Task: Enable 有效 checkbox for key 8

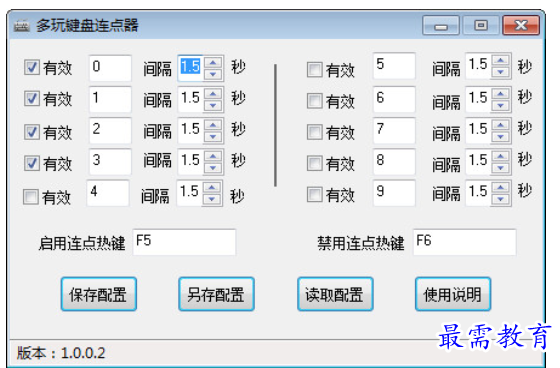Action: click(314, 164)
